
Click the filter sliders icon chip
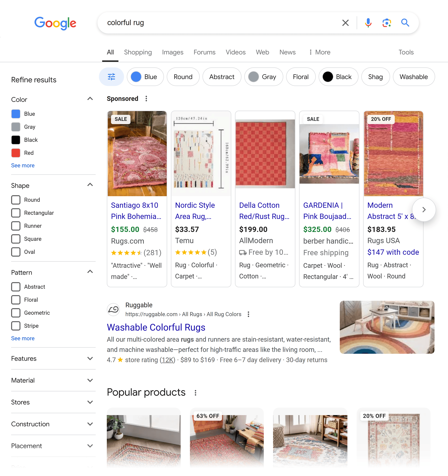click(x=111, y=77)
